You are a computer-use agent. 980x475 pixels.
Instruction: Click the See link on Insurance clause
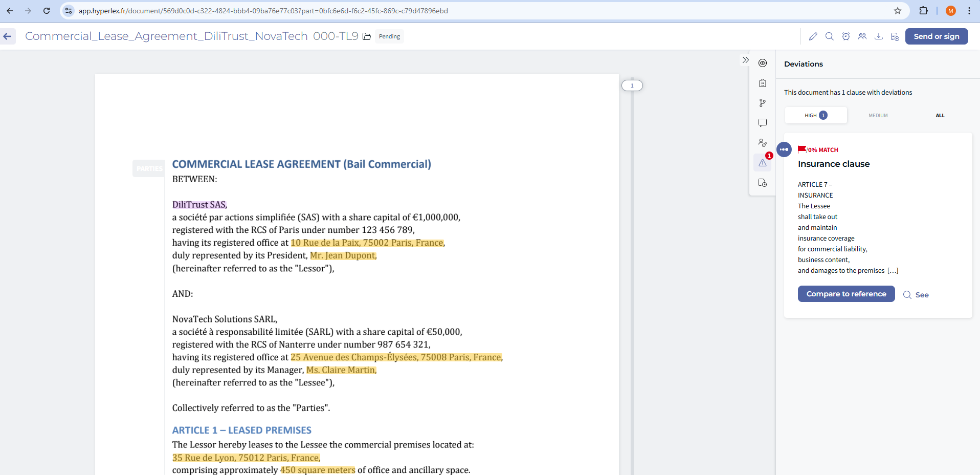(916, 295)
